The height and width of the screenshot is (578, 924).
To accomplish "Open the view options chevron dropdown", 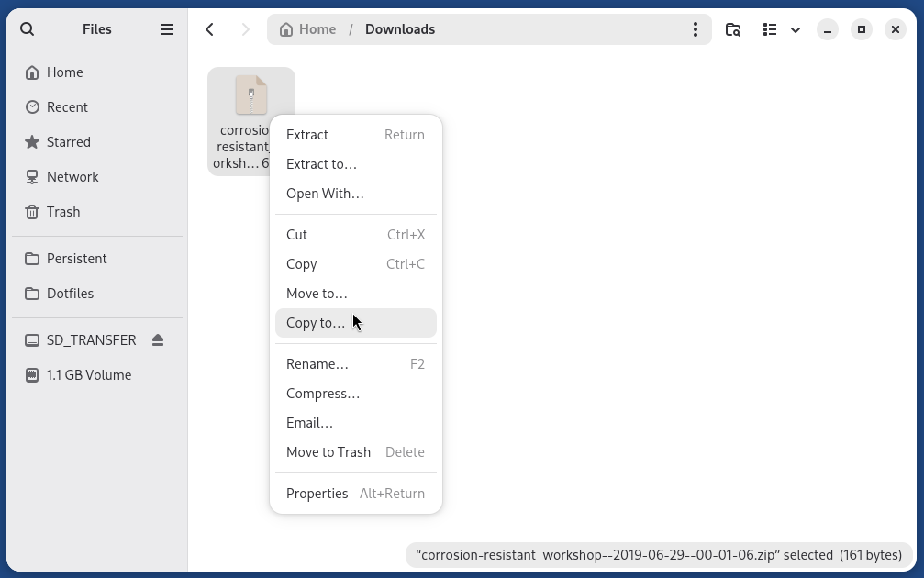I will [x=796, y=29].
